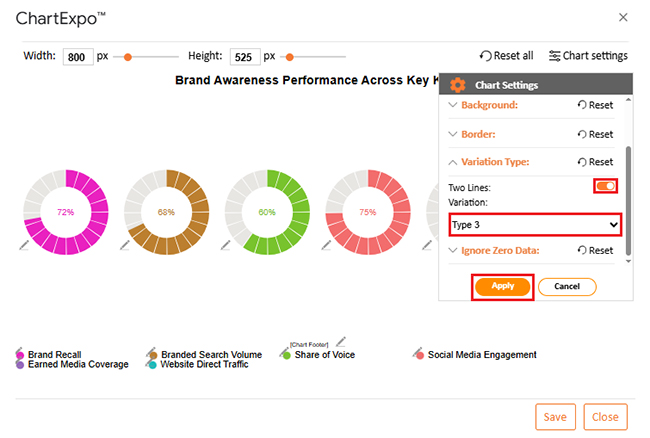650x438 pixels.
Task: Click the Website Direct Traffic legend label
Action: coord(204,364)
